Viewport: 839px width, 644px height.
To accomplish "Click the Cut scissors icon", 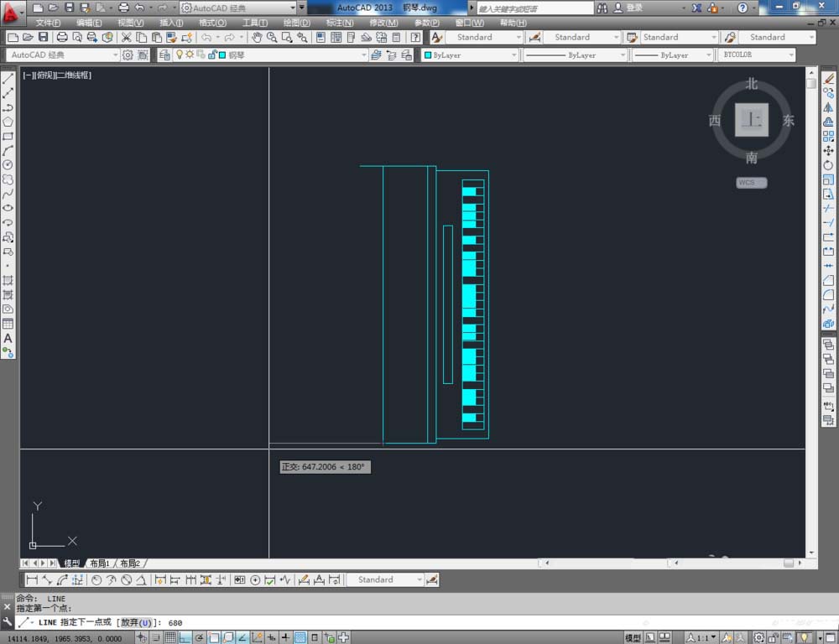I will (x=127, y=37).
